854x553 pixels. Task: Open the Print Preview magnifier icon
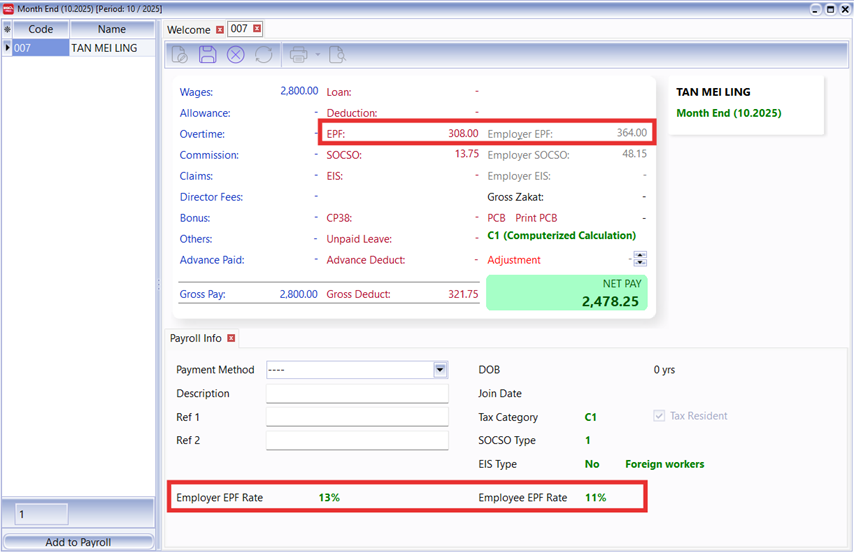(x=338, y=55)
